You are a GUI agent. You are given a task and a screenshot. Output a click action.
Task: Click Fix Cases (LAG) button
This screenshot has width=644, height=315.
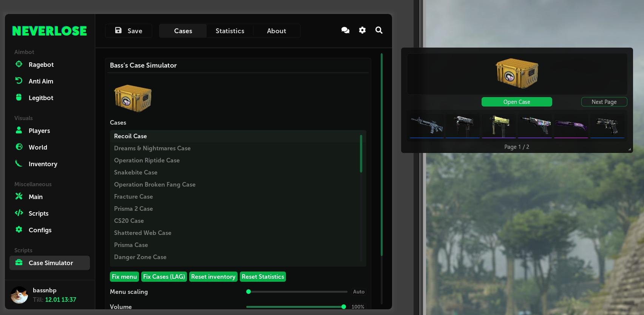tap(164, 276)
